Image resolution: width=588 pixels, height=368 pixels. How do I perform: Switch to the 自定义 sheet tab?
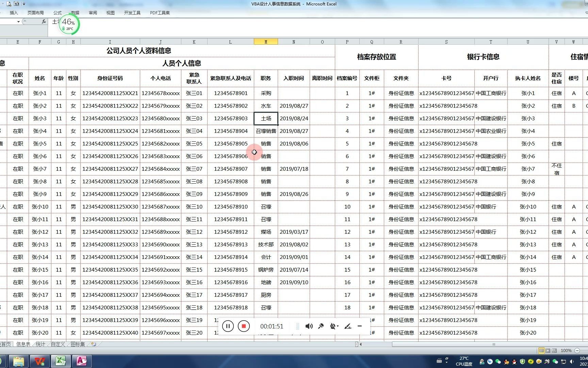click(x=58, y=344)
